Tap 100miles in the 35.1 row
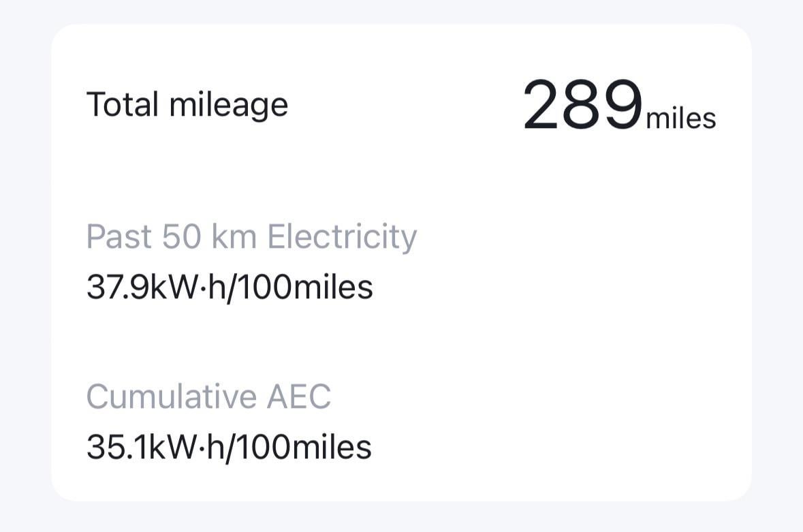The height and width of the screenshot is (532, 803). click(321, 448)
